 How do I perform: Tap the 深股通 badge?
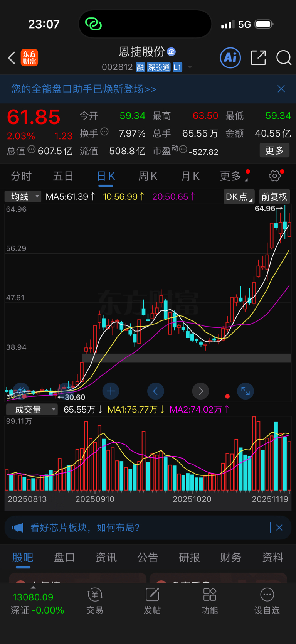coord(158,67)
